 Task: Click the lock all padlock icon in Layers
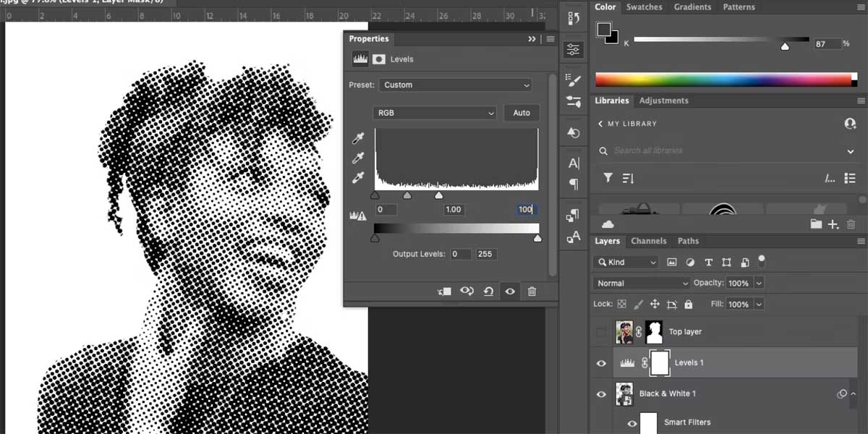click(688, 305)
